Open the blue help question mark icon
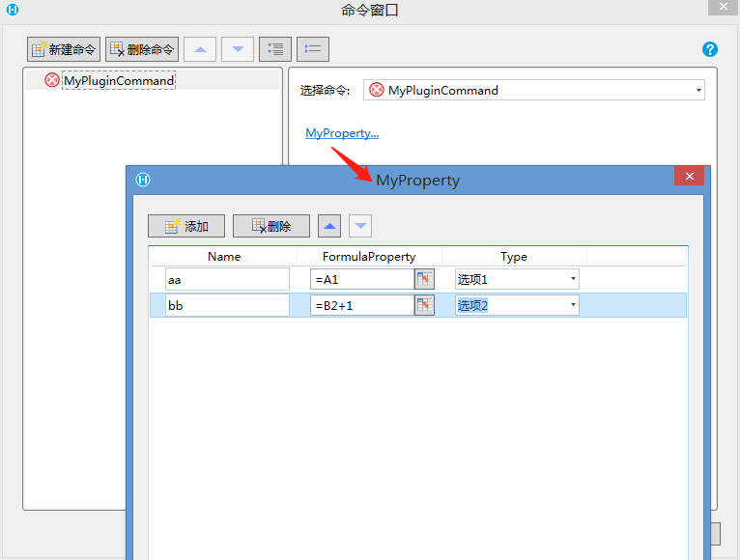The image size is (740, 560). pos(710,49)
